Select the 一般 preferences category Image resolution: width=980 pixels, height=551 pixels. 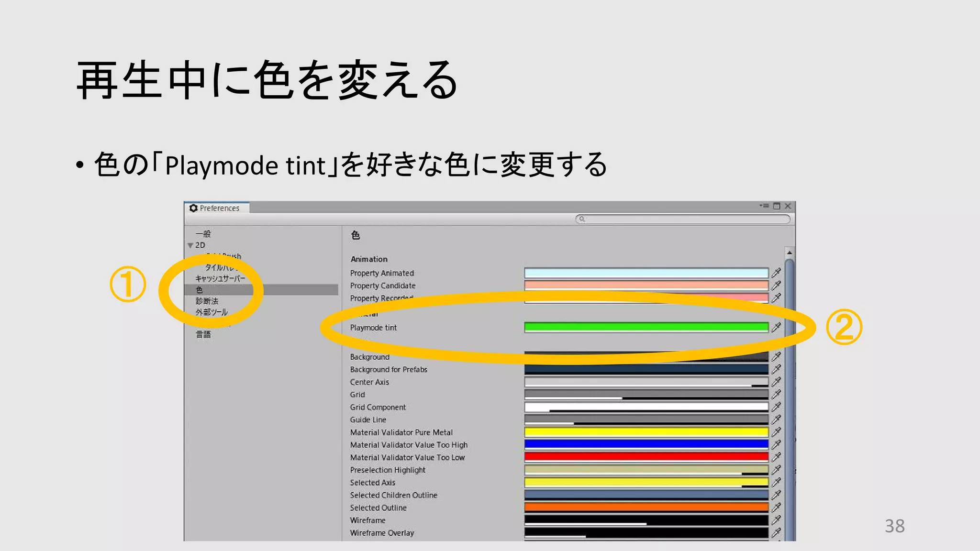coord(203,234)
